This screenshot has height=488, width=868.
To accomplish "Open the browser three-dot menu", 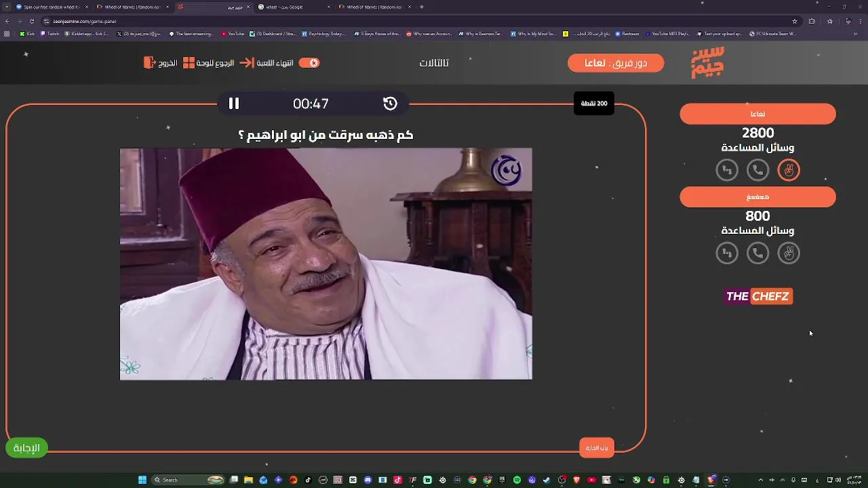I will [859, 21].
